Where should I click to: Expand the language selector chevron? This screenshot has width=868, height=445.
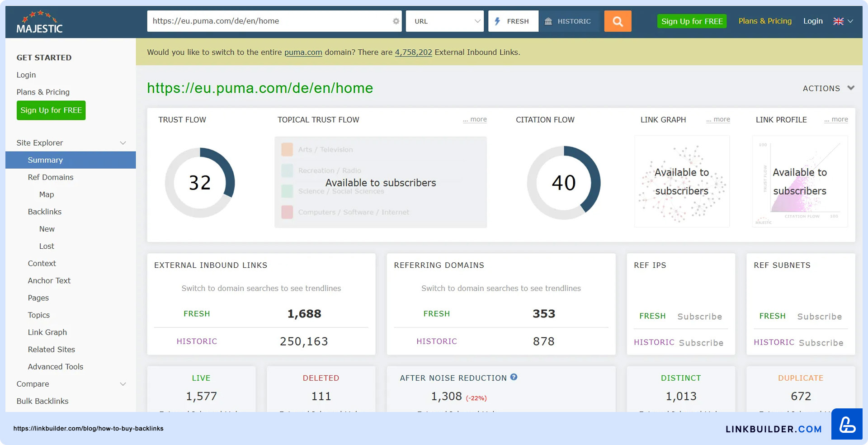click(x=850, y=21)
